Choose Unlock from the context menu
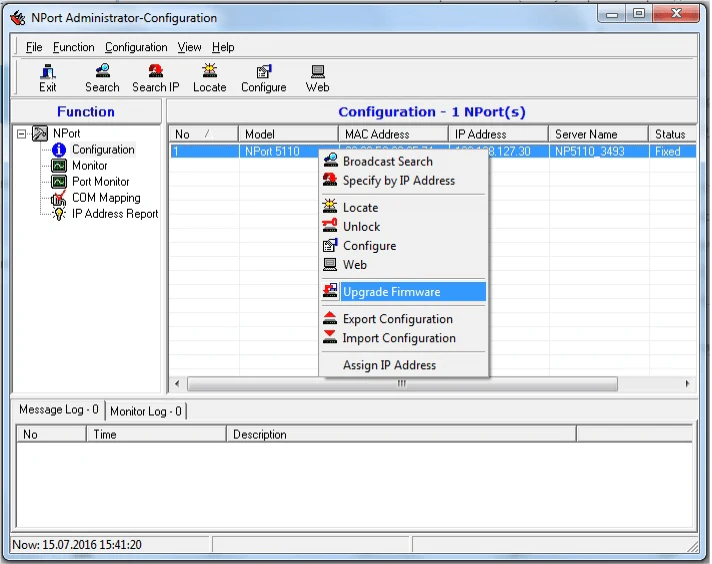 tap(361, 227)
